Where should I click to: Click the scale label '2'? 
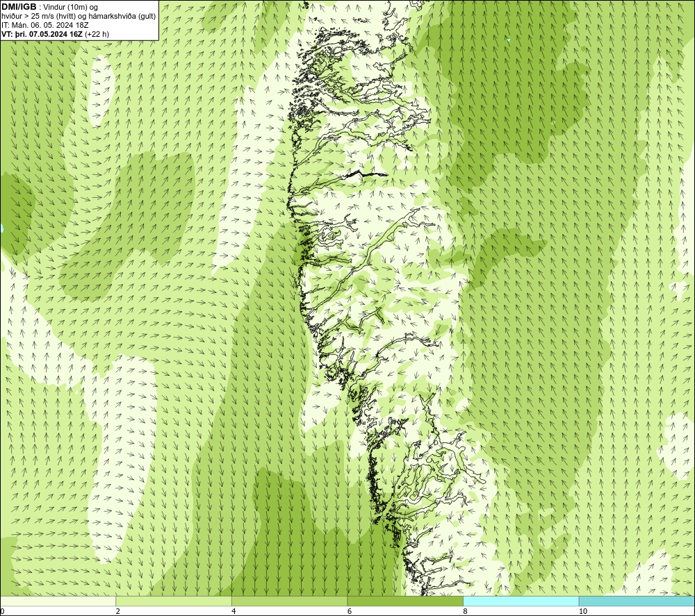point(118,611)
